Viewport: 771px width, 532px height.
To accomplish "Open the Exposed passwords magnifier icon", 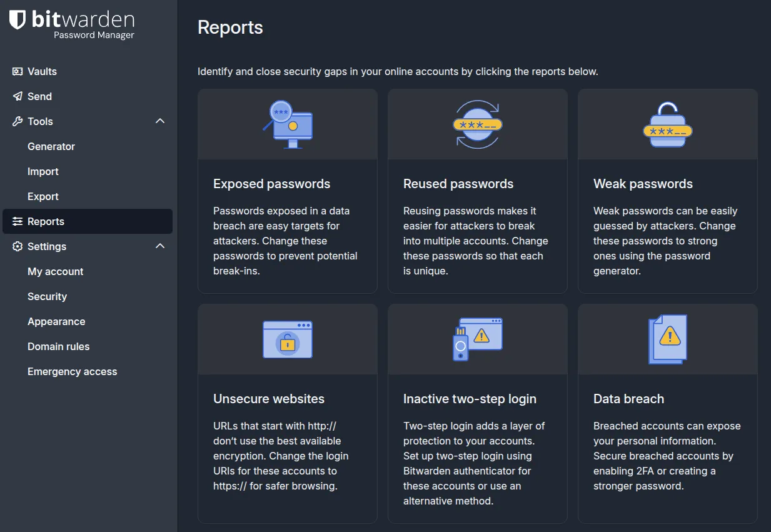I will click(287, 123).
